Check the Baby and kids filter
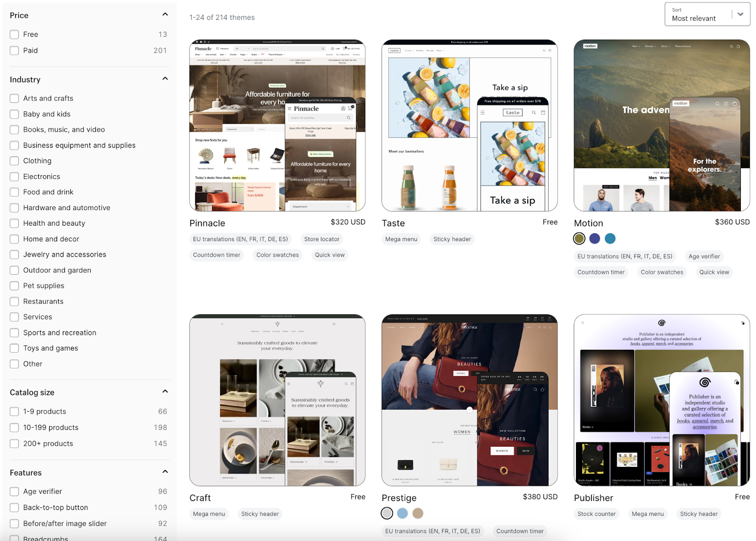756x541 pixels. (14, 114)
